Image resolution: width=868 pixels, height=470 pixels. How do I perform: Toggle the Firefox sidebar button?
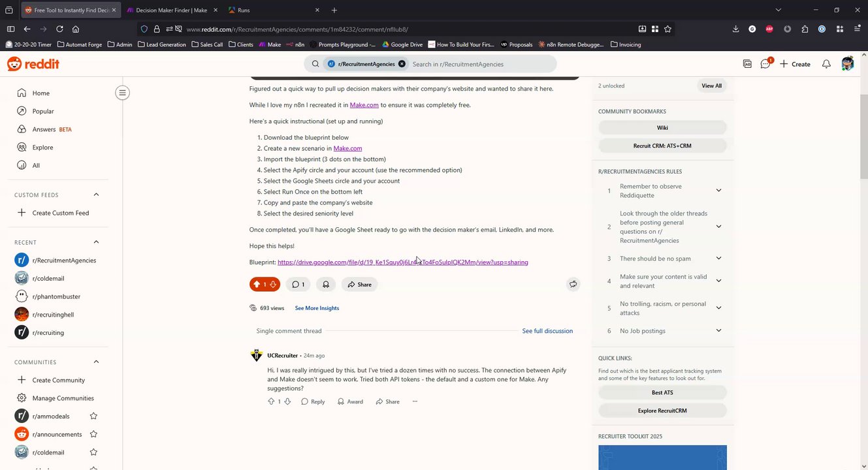(10, 29)
